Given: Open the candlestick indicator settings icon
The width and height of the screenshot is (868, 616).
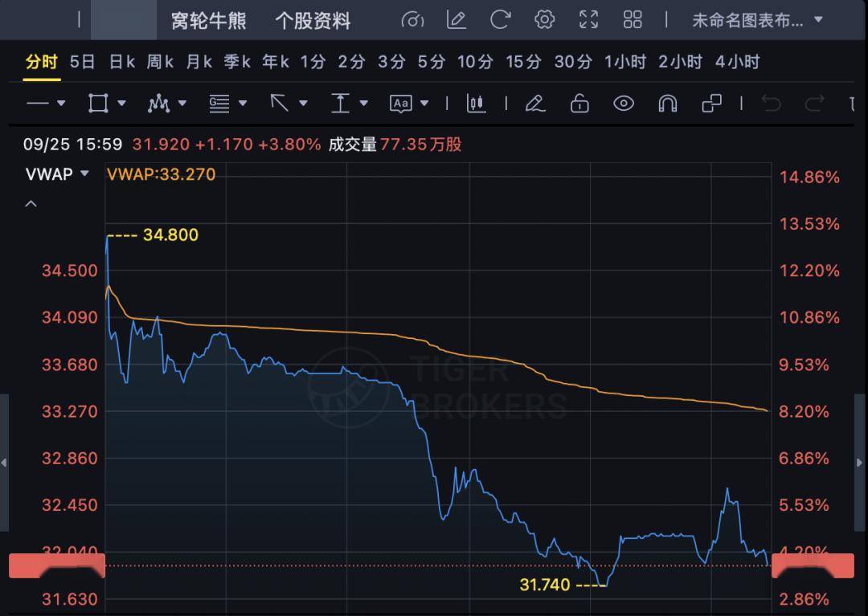Looking at the screenshot, I should (x=476, y=104).
